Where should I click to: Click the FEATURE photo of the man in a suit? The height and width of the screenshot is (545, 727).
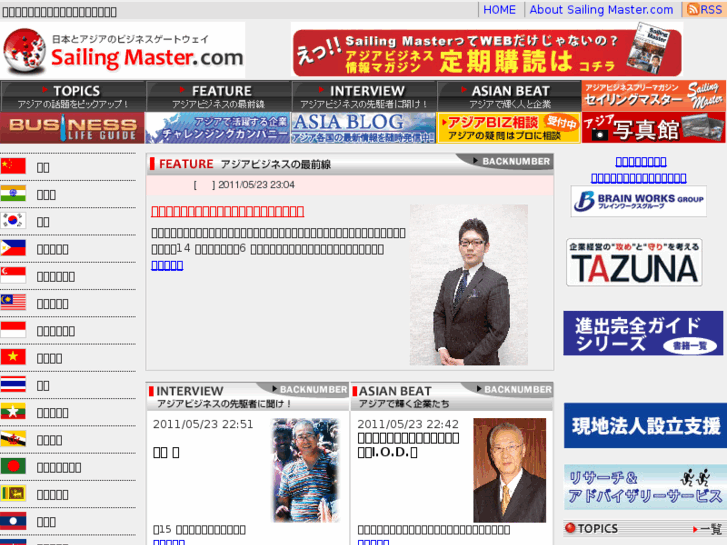coord(469,285)
